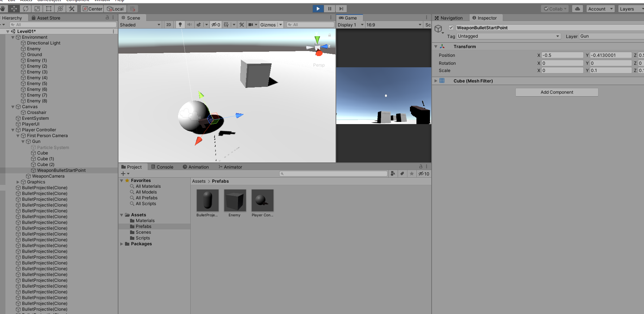Switch to the Hierarchy tab
This screenshot has width=644, height=314.
coord(12,18)
